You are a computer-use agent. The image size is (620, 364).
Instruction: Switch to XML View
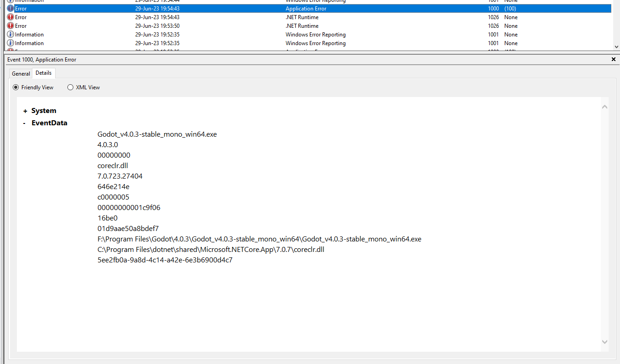(x=71, y=87)
